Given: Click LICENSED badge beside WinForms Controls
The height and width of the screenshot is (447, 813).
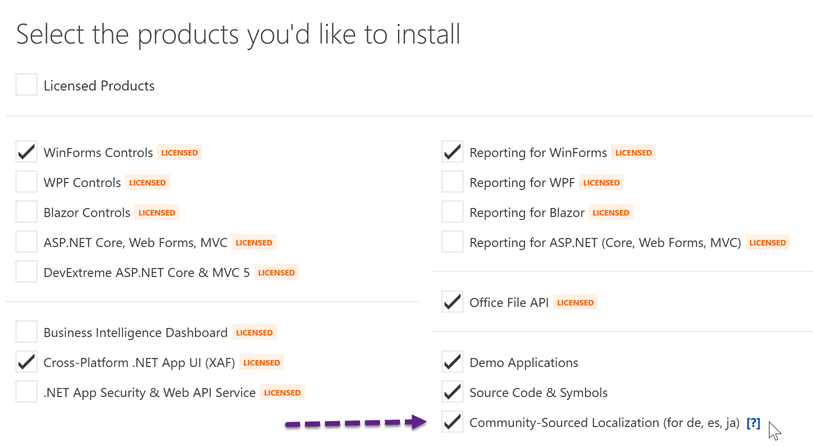Looking at the screenshot, I should pos(179,152).
